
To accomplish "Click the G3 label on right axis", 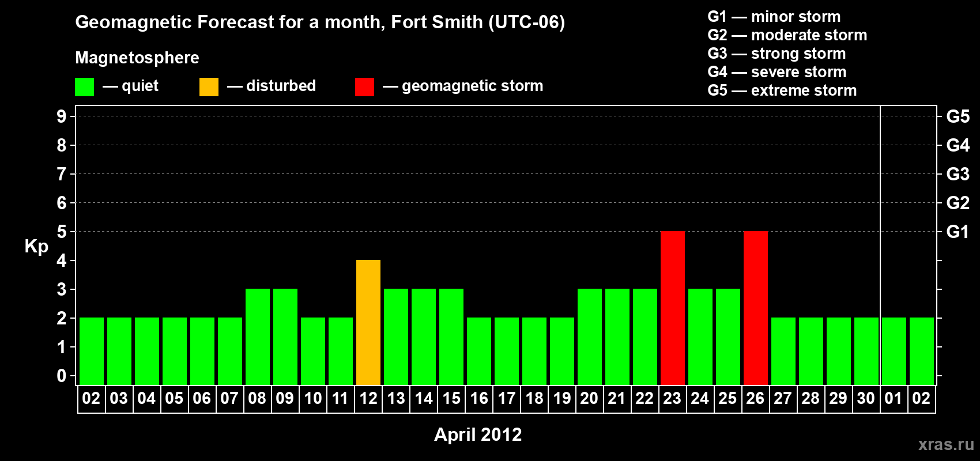I will point(958,174).
